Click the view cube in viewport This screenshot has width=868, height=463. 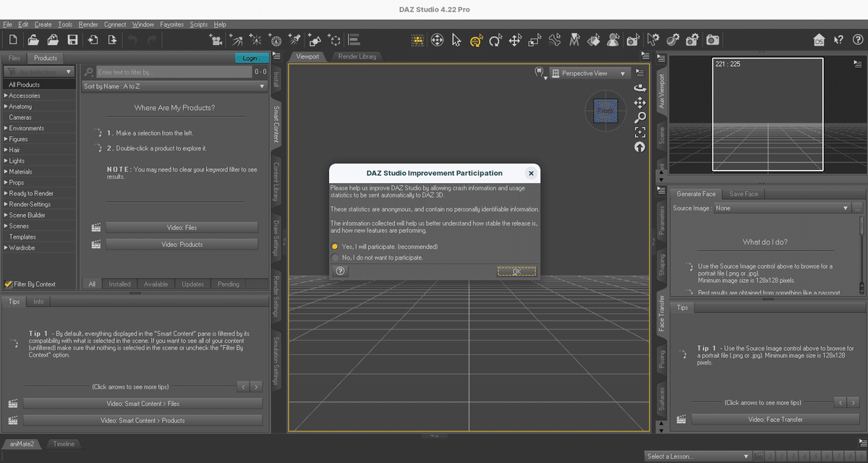(605, 111)
